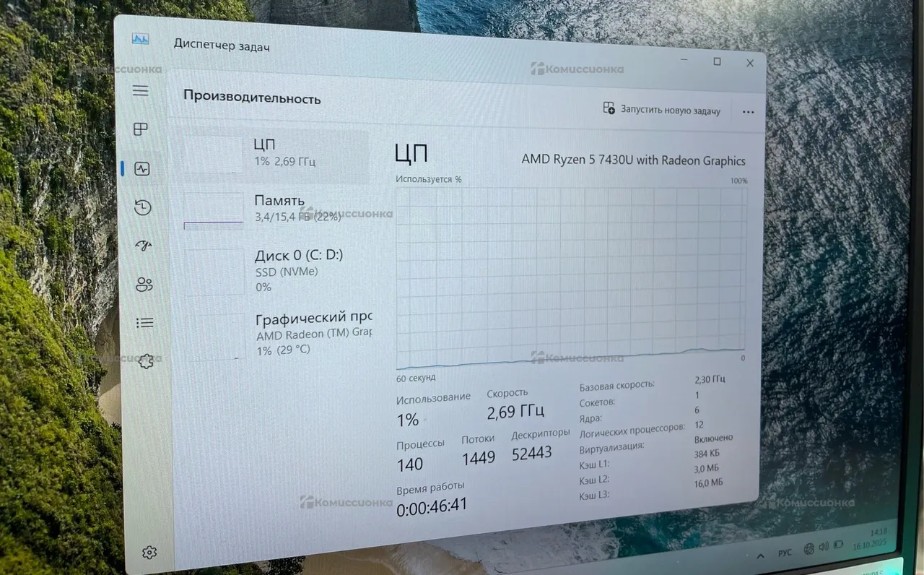Viewport: 924px width, 575px height.
Task: Click the Task Manager title bar icon
Action: pos(140,39)
